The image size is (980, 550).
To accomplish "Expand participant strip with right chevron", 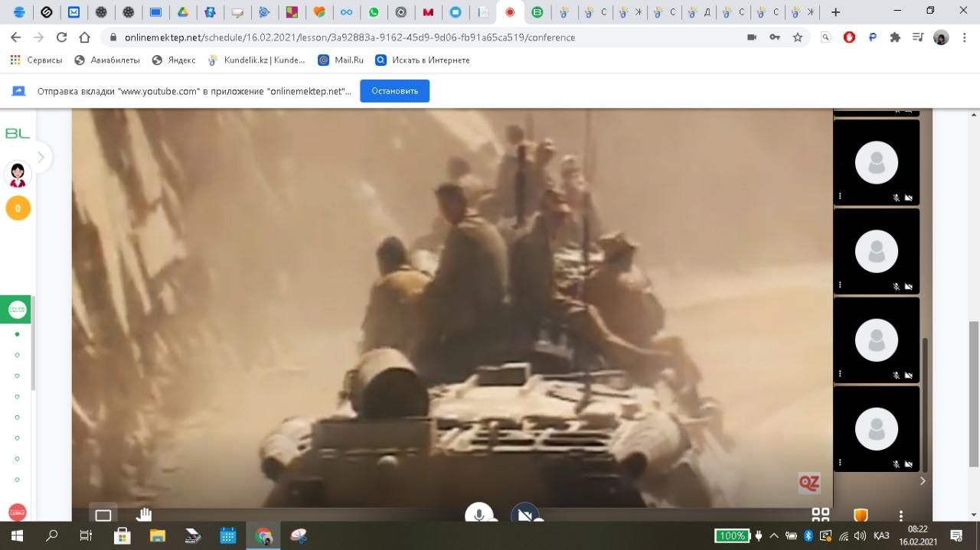I will pyautogui.click(x=923, y=481).
